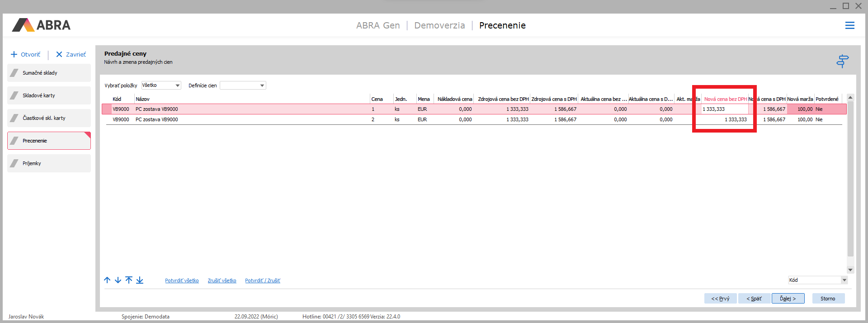Click the Nová cena bez DPH input cell
The height and width of the screenshot is (323, 868).
tap(724, 109)
